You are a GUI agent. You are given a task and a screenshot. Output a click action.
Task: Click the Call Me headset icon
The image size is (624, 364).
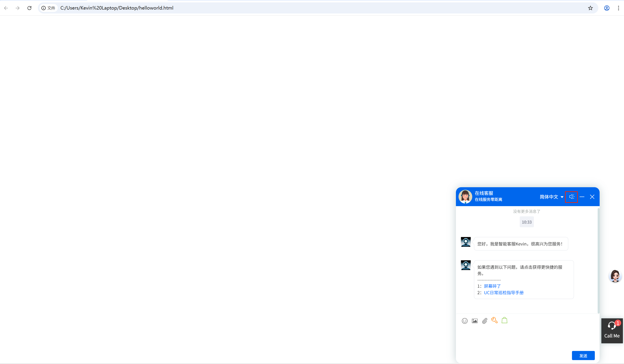(x=612, y=326)
